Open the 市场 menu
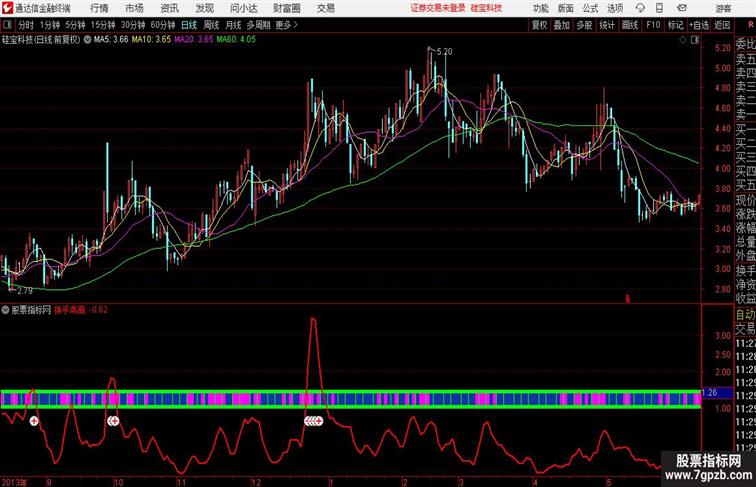The width and height of the screenshot is (756, 487). point(135,8)
